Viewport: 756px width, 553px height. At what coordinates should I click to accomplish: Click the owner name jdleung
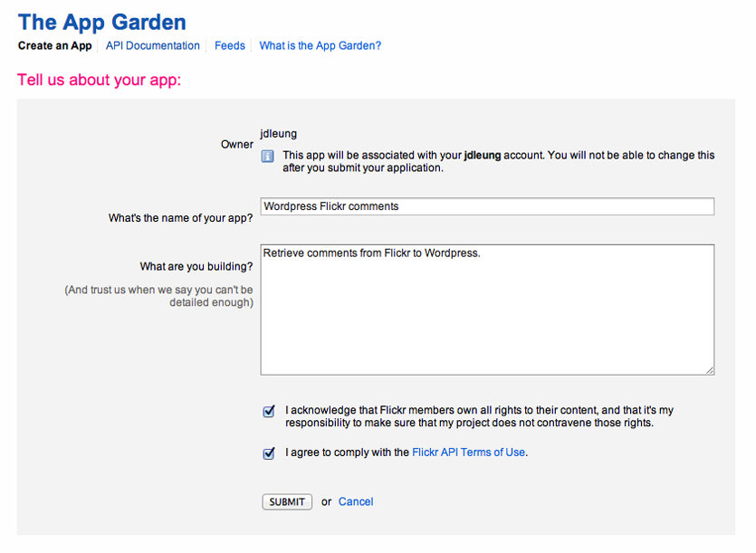pyautogui.click(x=278, y=134)
